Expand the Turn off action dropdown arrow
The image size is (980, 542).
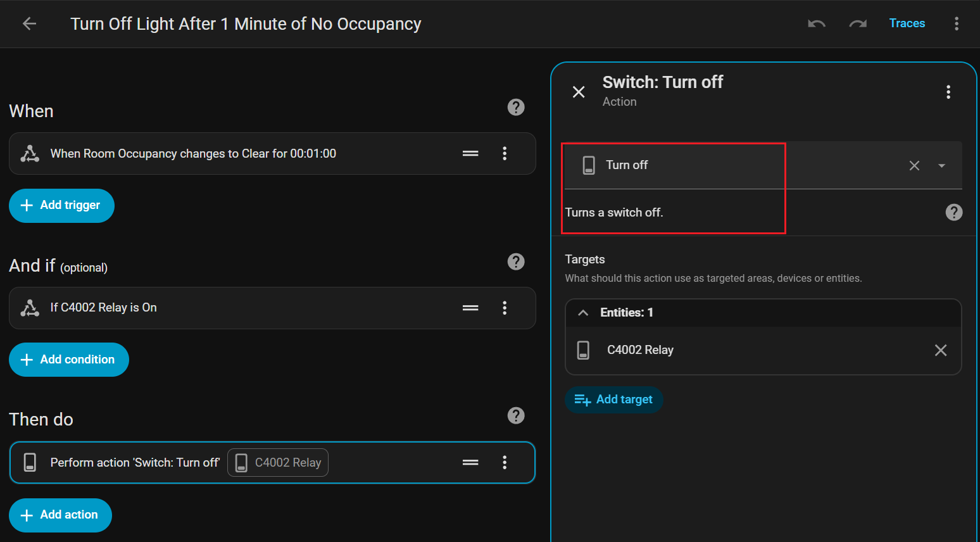[x=941, y=166]
